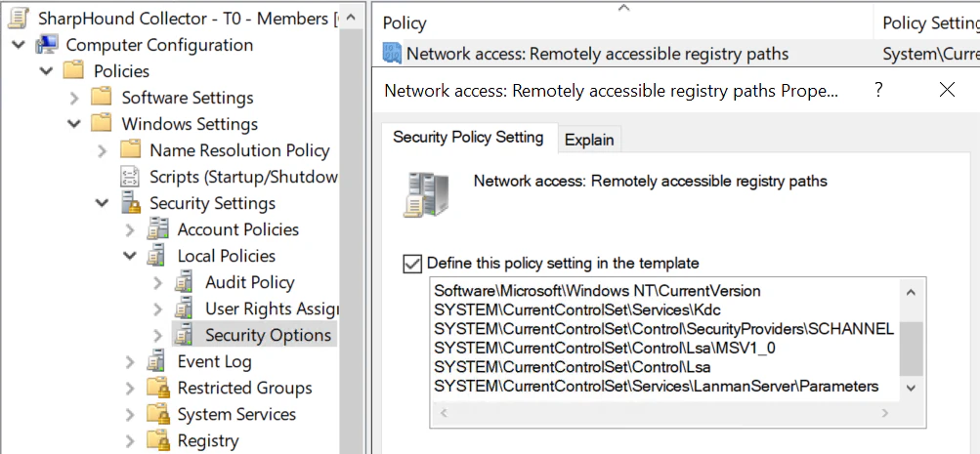Click the dialog help question mark button

pos(878,90)
